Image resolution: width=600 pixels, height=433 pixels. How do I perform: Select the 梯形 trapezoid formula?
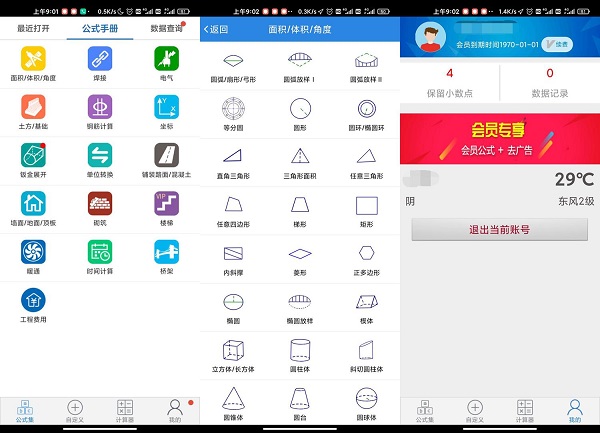pos(300,211)
